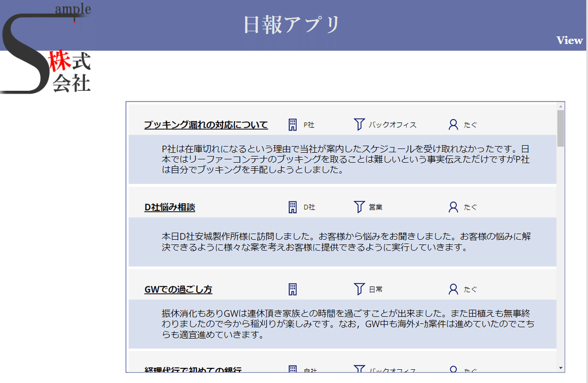Click the View menu in the top right

pos(569,41)
